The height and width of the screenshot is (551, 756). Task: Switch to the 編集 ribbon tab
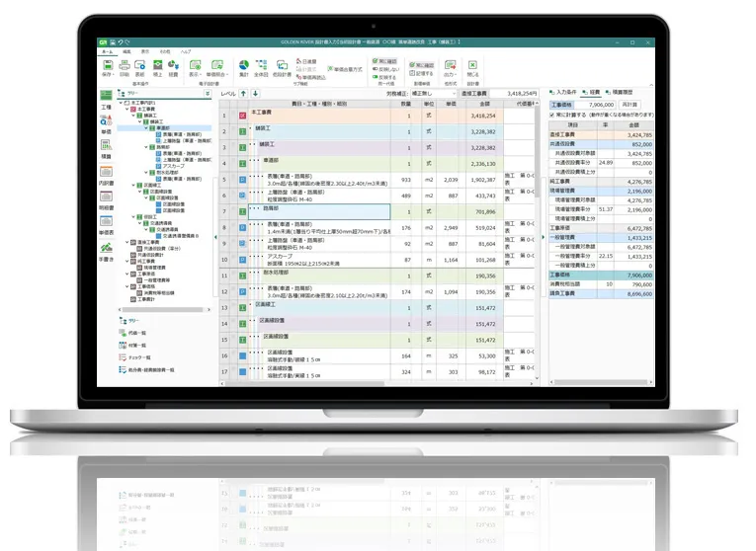tap(127, 50)
